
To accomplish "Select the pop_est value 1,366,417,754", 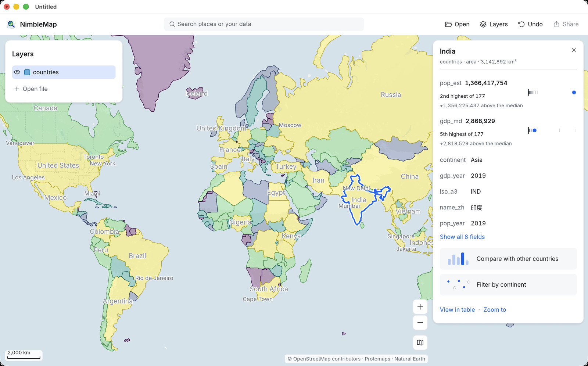I will point(486,83).
